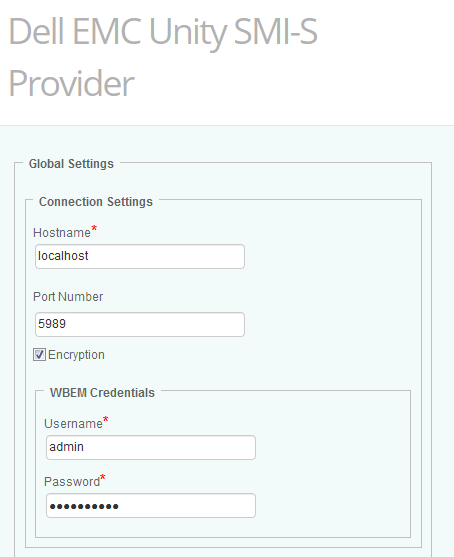Click the Password label
454x557 pixels.
[x=72, y=482]
